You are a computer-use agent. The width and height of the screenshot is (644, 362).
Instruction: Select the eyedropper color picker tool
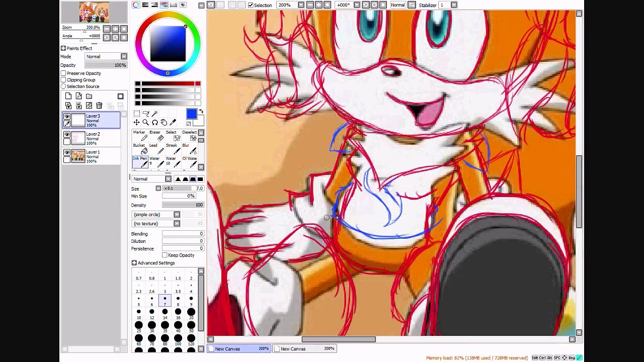tap(173, 123)
